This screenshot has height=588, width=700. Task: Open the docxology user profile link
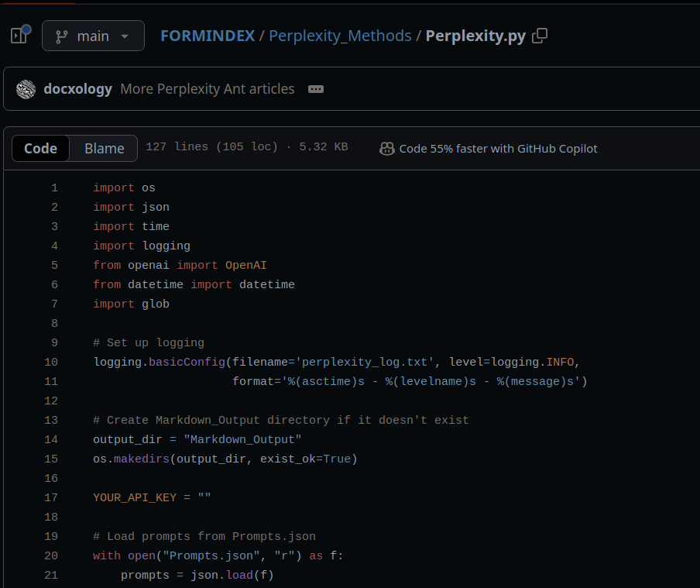[x=77, y=89]
